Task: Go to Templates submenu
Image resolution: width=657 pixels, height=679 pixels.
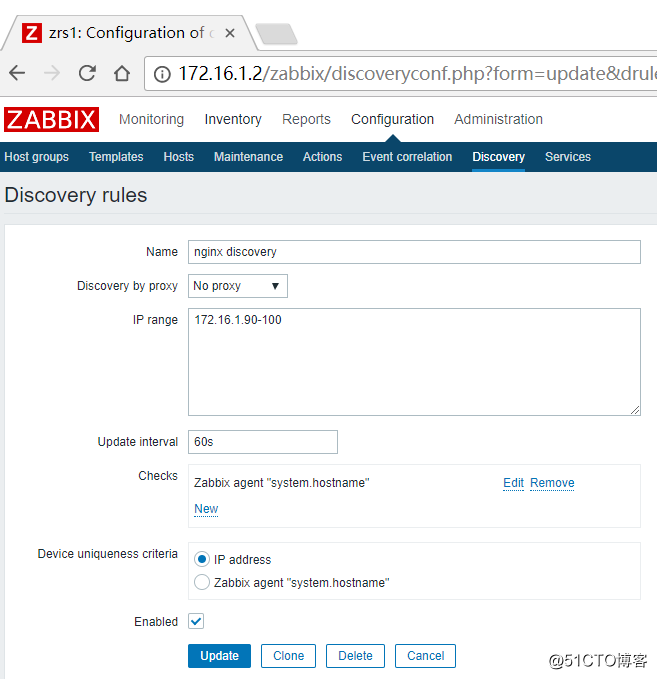Action: pos(116,157)
